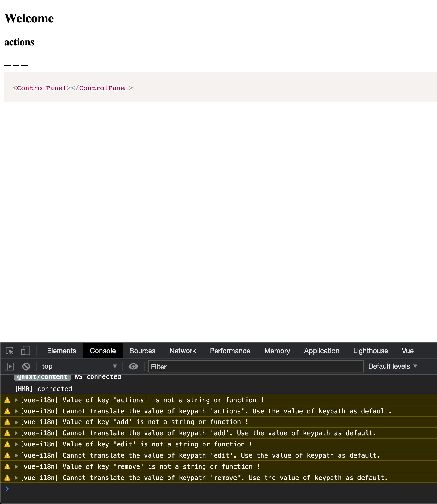The width and height of the screenshot is (437, 504).
Task: Expand the "Cannot translate keypath 'add'" warning
Action: click(16, 433)
